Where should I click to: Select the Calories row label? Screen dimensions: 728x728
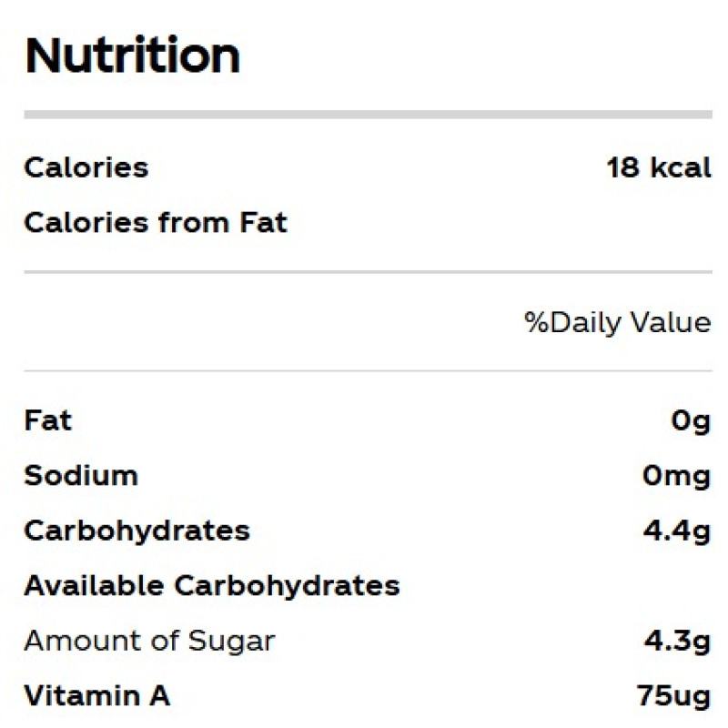[86, 167]
